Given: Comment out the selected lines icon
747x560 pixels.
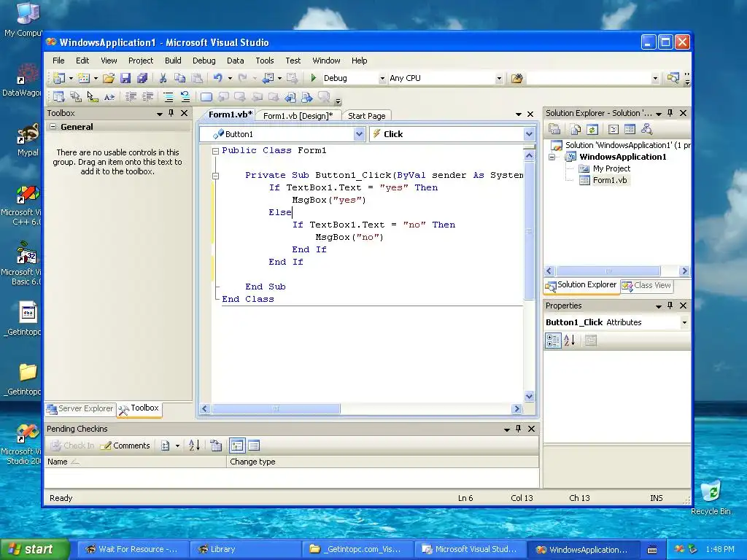Looking at the screenshot, I should 169,97.
